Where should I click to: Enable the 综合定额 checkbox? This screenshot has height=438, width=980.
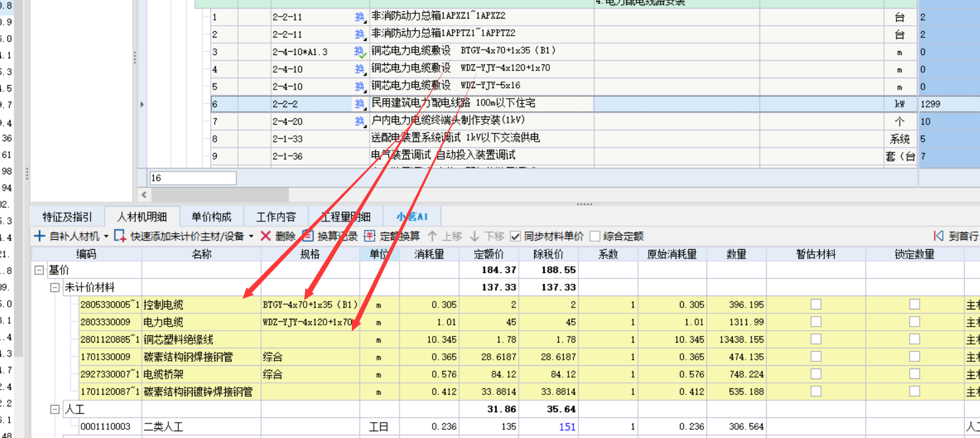595,237
